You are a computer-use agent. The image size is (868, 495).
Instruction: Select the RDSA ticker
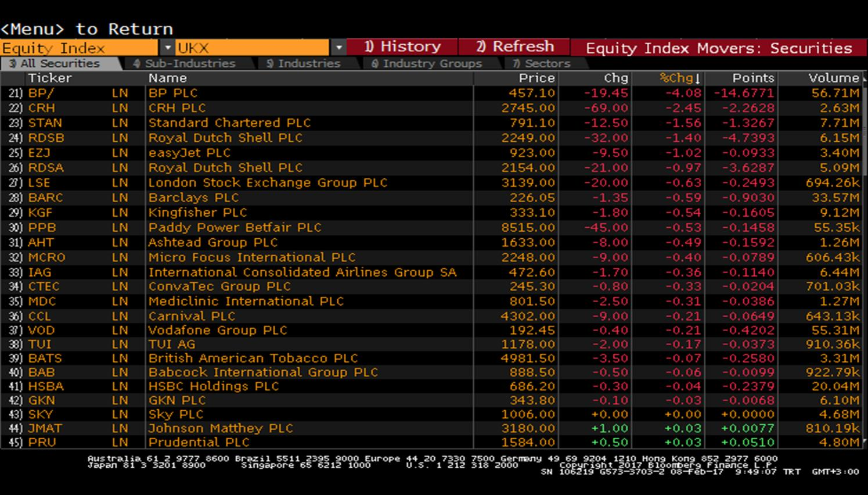click(46, 168)
